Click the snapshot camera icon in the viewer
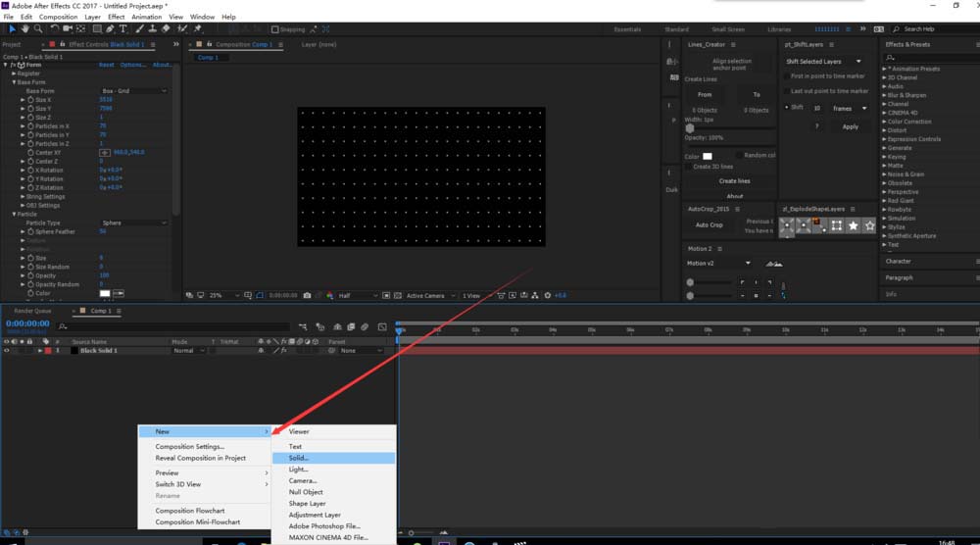This screenshot has width=980, height=545. (307, 295)
